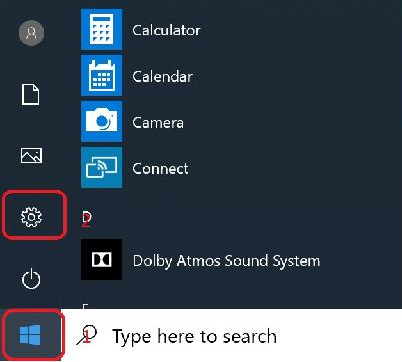Launch the Dolby Atmos black logo icon

tap(101, 260)
